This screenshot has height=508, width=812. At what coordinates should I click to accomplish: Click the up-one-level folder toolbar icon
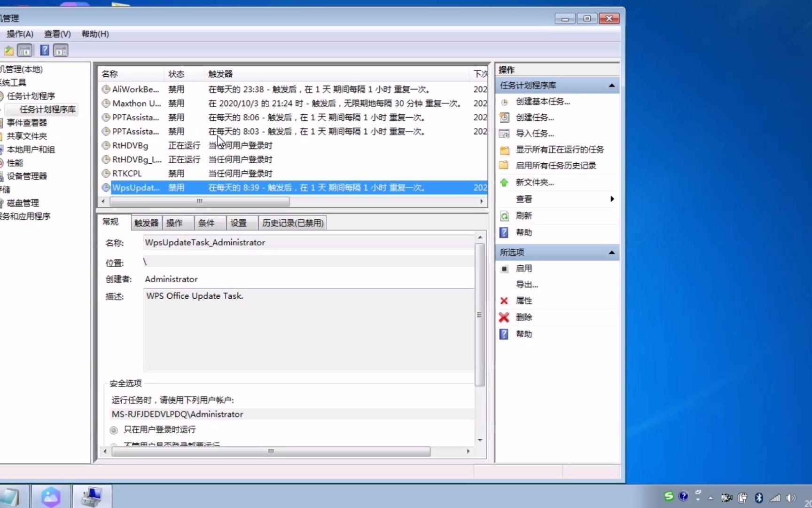click(x=8, y=50)
